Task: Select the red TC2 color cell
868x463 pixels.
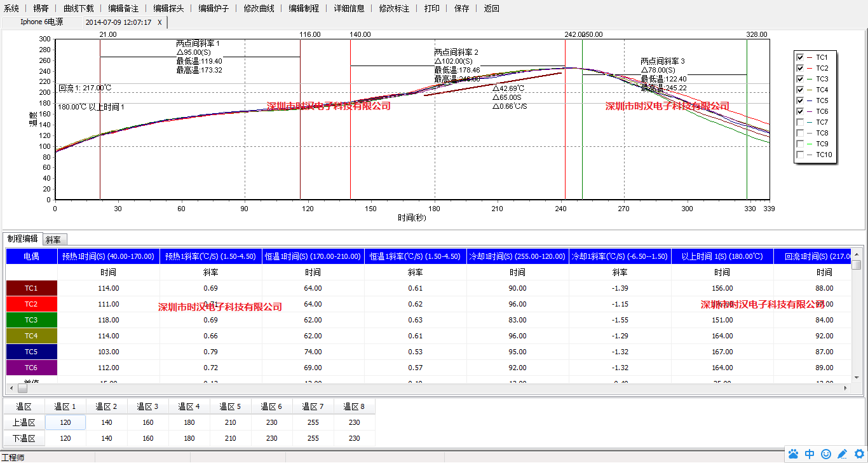Action: point(31,304)
